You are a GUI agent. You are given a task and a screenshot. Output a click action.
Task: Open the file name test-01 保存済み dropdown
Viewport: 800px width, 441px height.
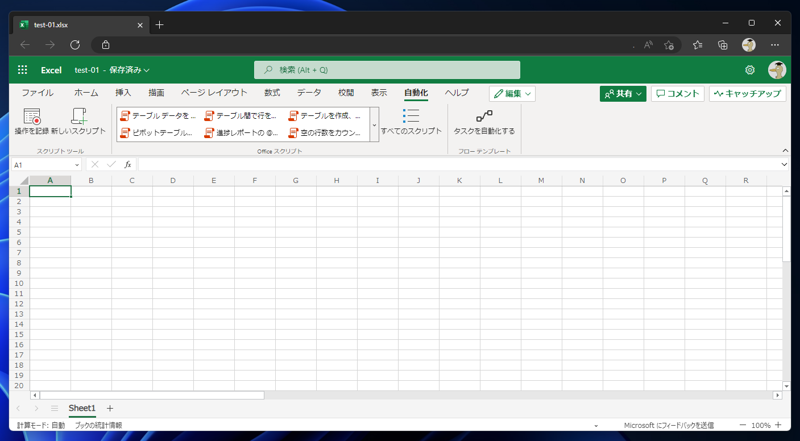[x=112, y=70]
